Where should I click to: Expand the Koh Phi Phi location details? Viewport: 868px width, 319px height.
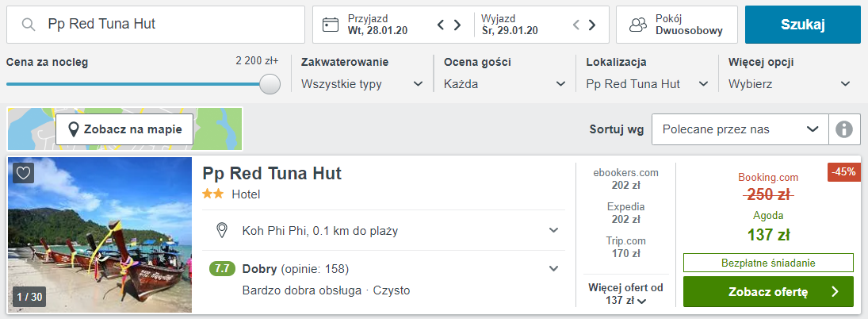tap(384, 230)
